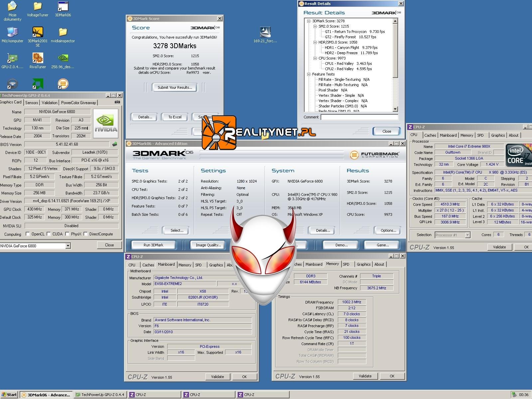Enable OpenCL checkbox in GPU-Z
This screenshot has height=399, width=532.
(x=28, y=234)
